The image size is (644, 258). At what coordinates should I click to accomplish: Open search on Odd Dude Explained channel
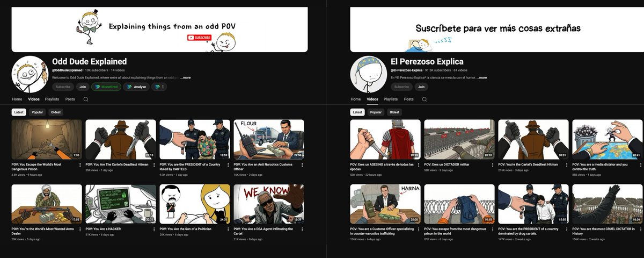point(86,99)
